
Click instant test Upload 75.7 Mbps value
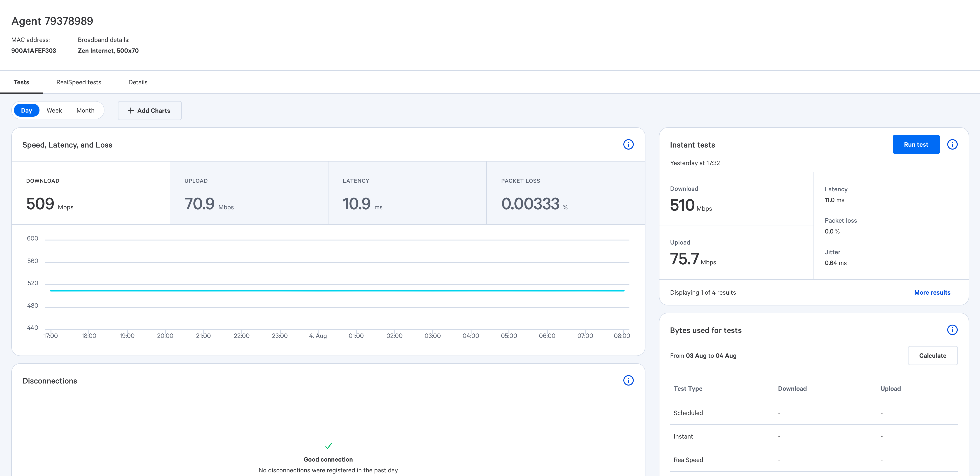click(x=693, y=259)
